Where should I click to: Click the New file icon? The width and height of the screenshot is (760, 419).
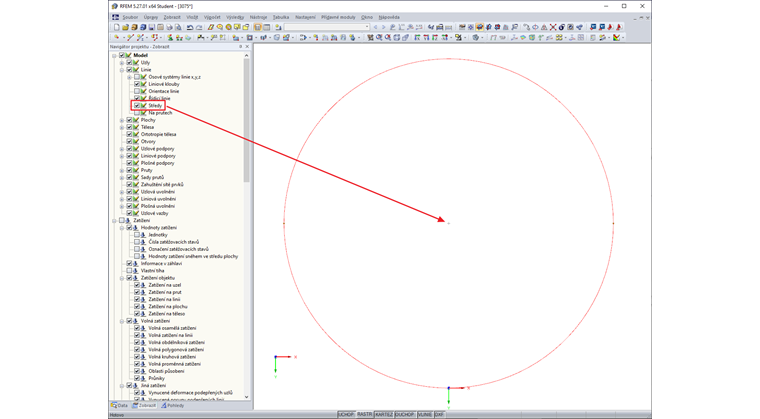click(117, 27)
